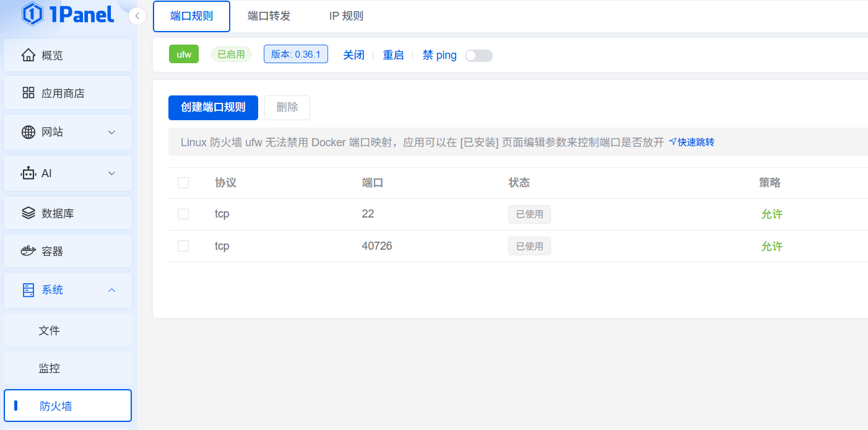Click the 网站 globe icon
The width and height of the screenshot is (868, 430).
(x=27, y=132)
